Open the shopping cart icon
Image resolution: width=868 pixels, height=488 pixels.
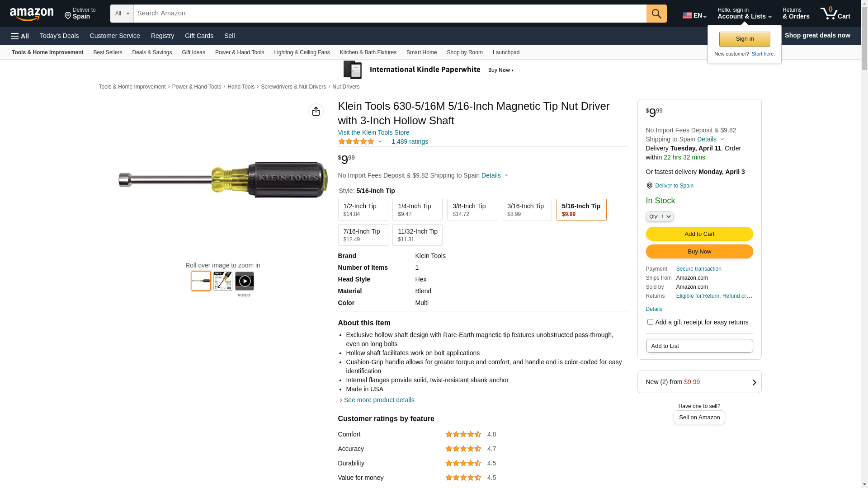pyautogui.click(x=835, y=14)
